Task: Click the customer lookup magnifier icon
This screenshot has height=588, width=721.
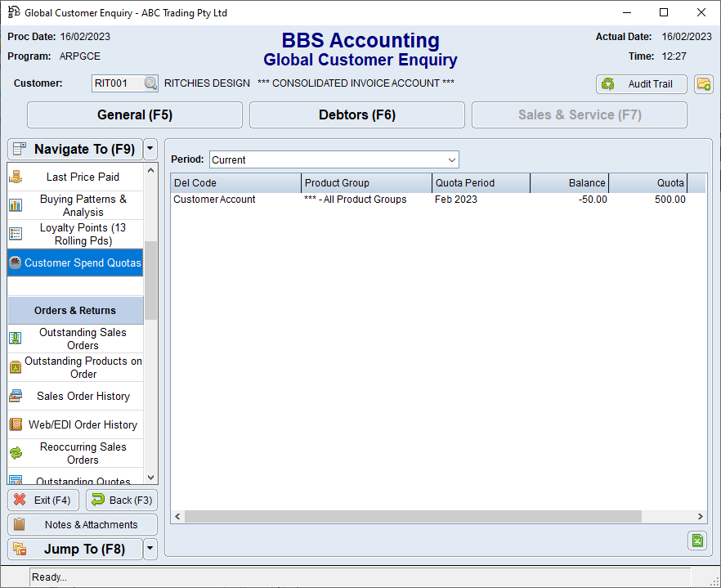Action: (x=150, y=83)
